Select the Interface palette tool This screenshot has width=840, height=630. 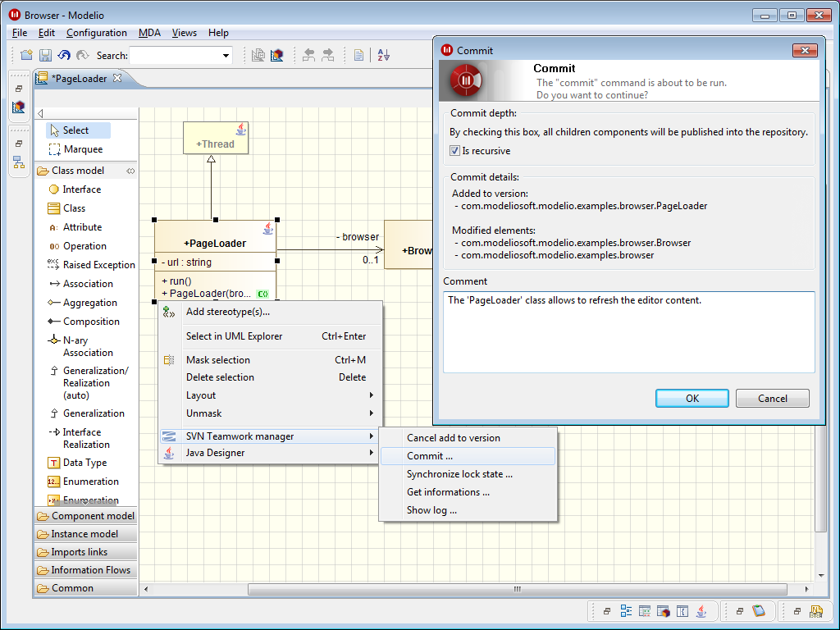pos(75,189)
